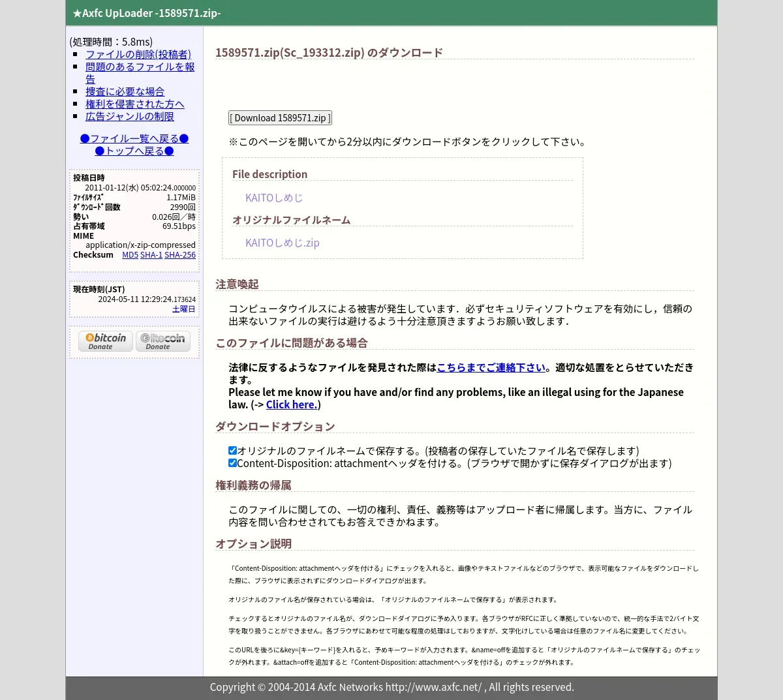
Task: Click the footer copyright text
Action: (391, 687)
